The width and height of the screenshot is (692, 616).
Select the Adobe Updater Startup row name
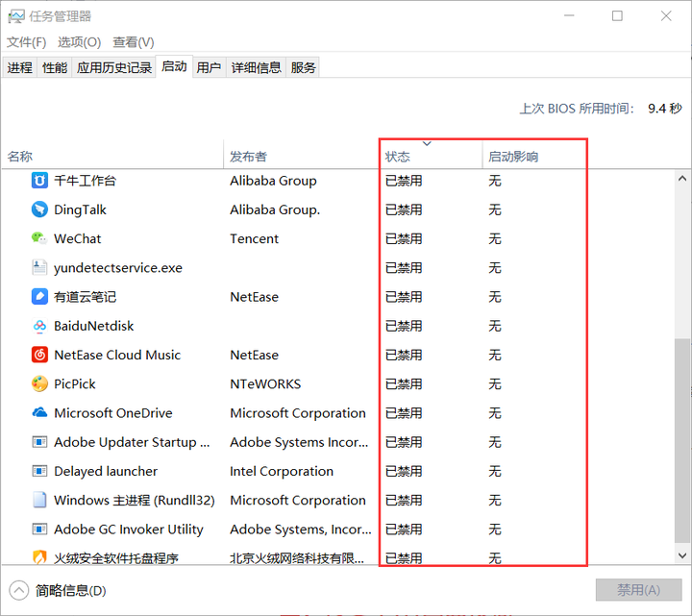click(132, 442)
